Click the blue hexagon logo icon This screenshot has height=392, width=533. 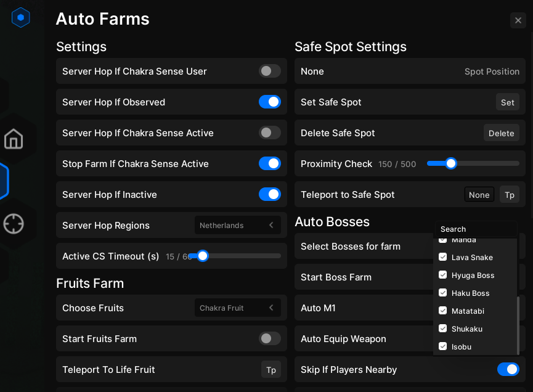21,17
